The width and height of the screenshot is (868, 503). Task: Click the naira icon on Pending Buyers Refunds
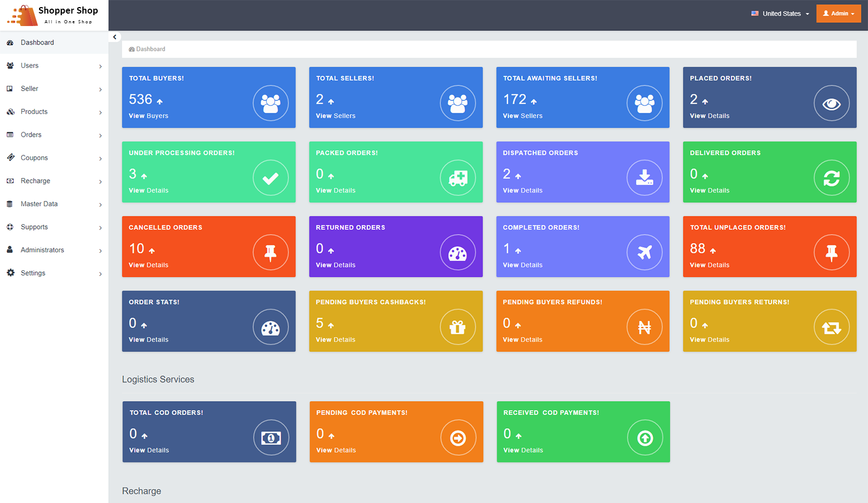[x=644, y=327]
